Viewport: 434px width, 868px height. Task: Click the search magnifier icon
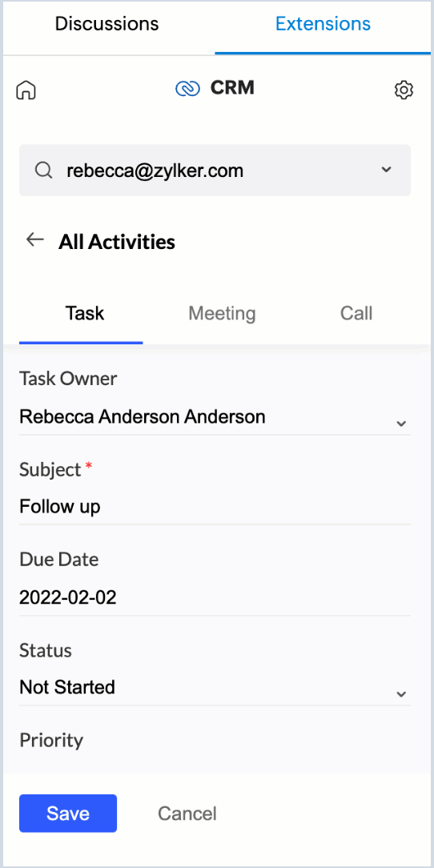[x=44, y=171]
